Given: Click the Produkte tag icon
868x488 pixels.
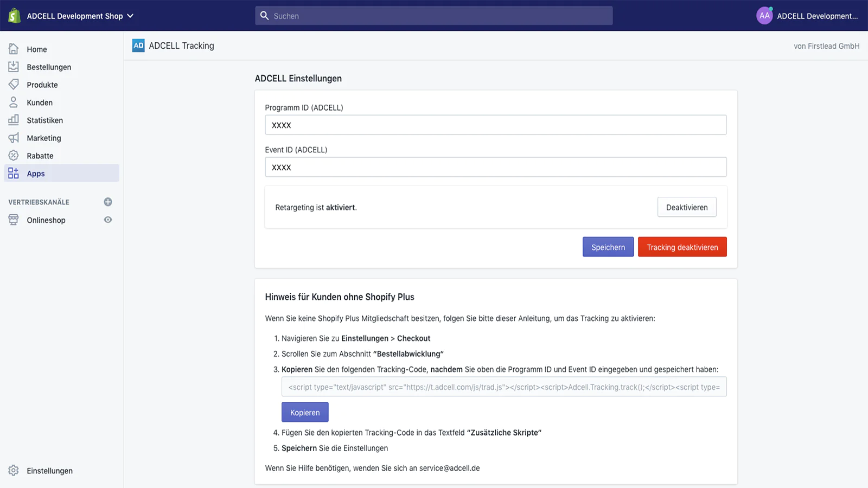Looking at the screenshot, I should [14, 85].
